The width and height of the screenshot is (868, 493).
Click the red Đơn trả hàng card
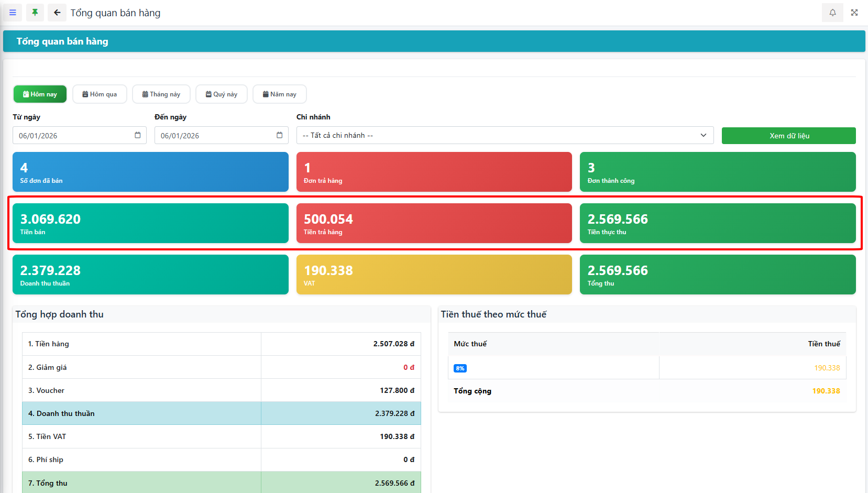pyautogui.click(x=434, y=172)
